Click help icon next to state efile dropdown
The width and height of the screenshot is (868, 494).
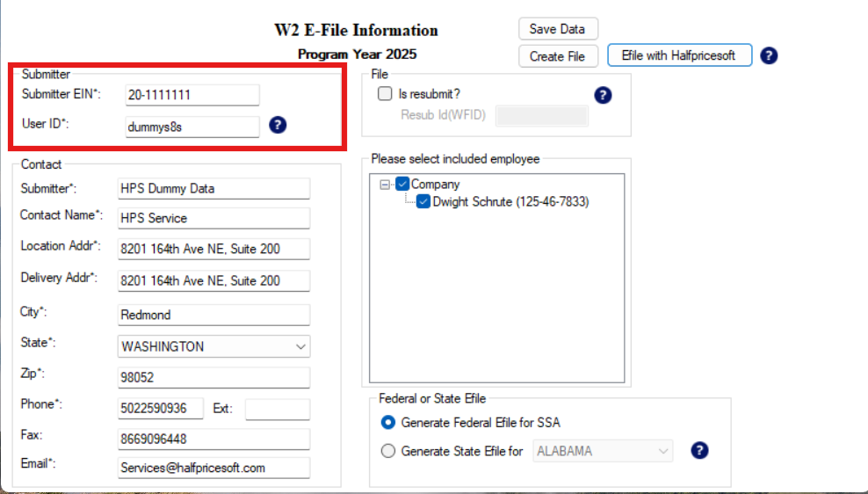699,451
